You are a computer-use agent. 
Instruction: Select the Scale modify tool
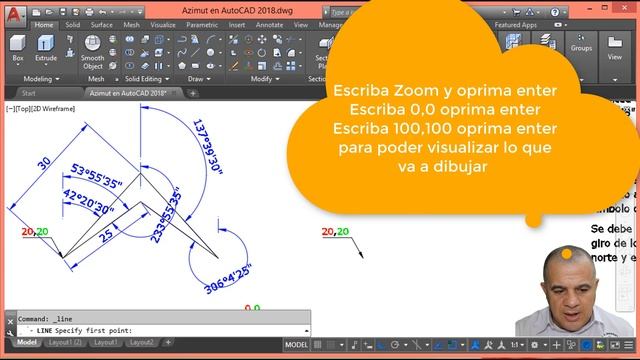(262, 65)
